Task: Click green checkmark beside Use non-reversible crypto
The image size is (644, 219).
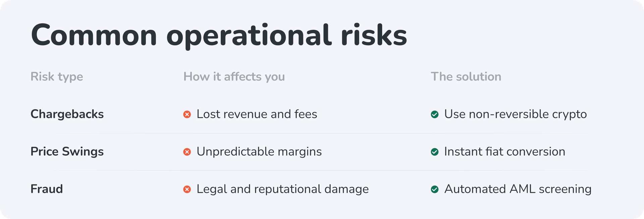Action: point(434,115)
